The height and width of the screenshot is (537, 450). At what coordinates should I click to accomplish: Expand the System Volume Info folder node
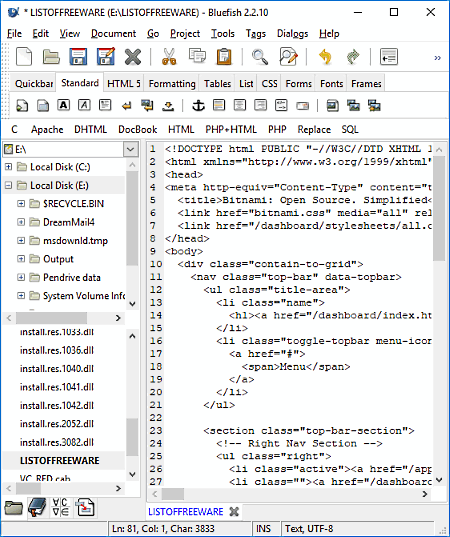[x=21, y=296]
